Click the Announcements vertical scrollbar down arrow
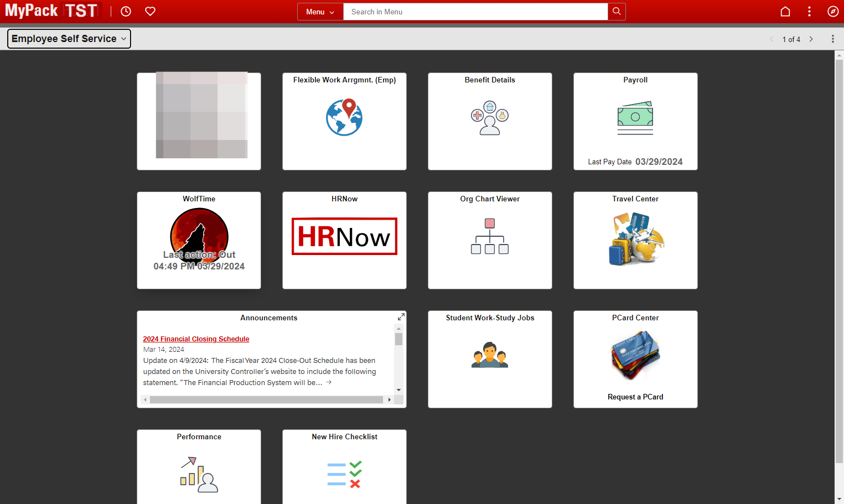844x504 pixels. tap(398, 390)
